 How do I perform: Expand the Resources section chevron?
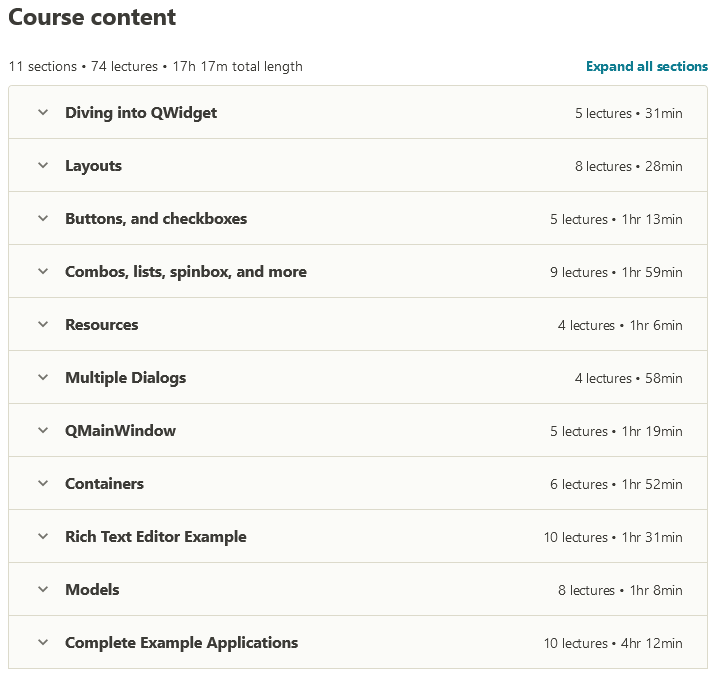tap(43, 324)
